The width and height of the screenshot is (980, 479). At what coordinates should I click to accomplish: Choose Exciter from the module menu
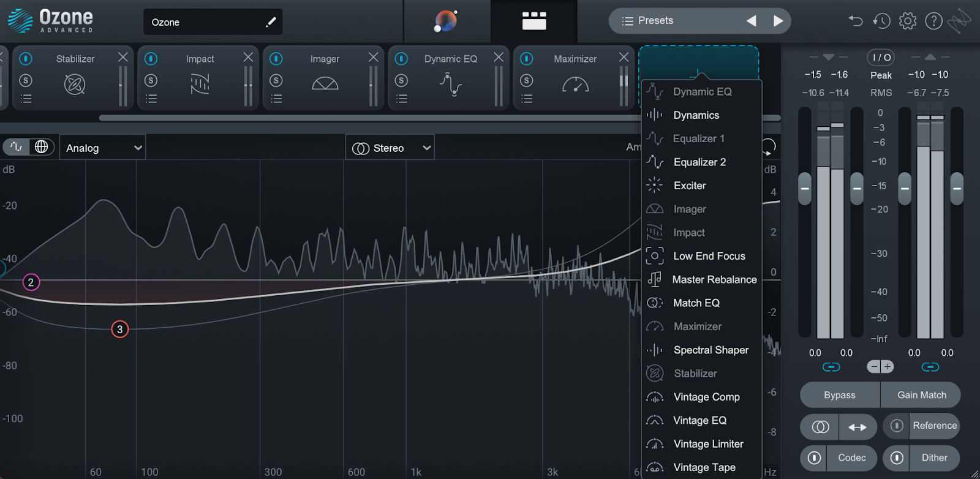click(x=702, y=186)
